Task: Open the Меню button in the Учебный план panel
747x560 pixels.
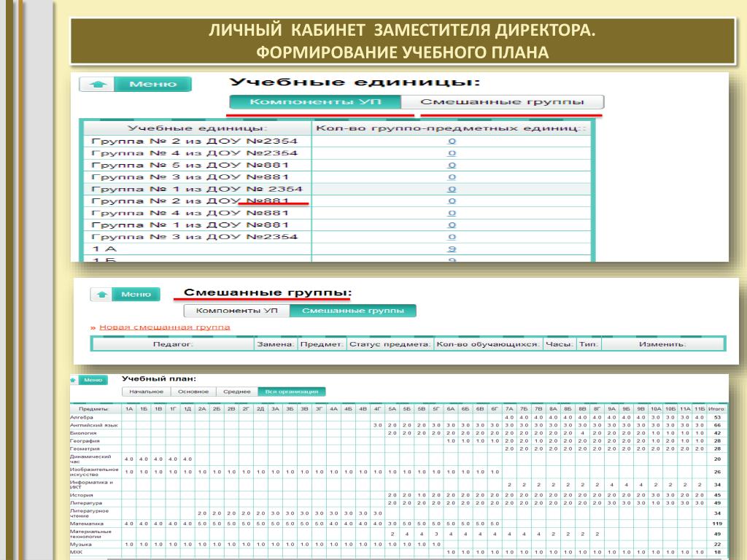Action: tap(93, 380)
